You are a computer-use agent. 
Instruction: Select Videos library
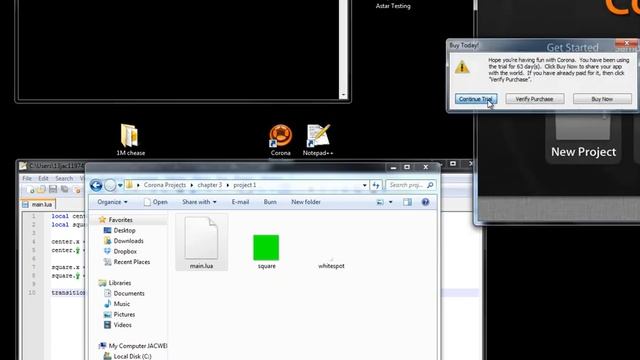(118, 325)
